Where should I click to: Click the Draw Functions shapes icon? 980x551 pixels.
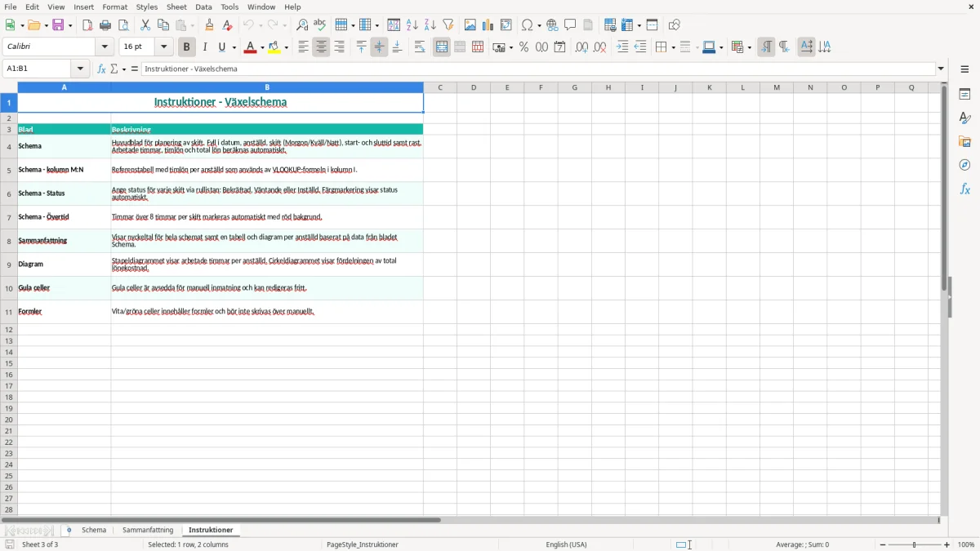click(674, 25)
